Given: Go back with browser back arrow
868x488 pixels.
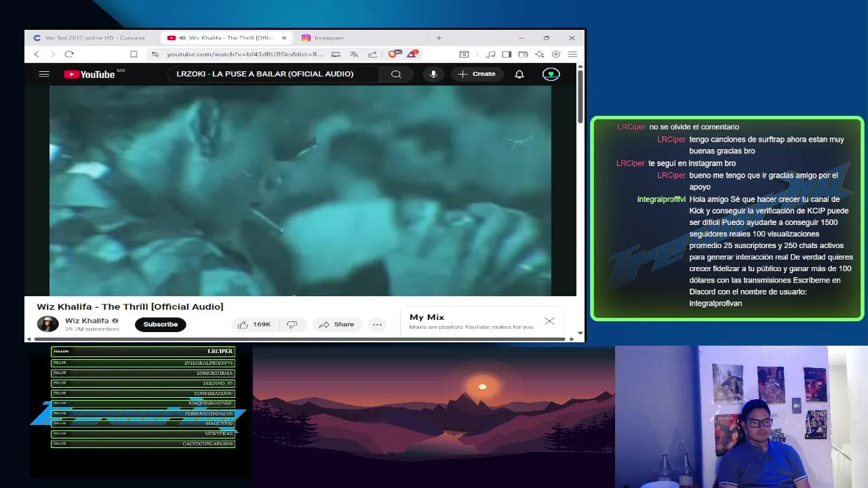Looking at the screenshot, I should point(37,54).
